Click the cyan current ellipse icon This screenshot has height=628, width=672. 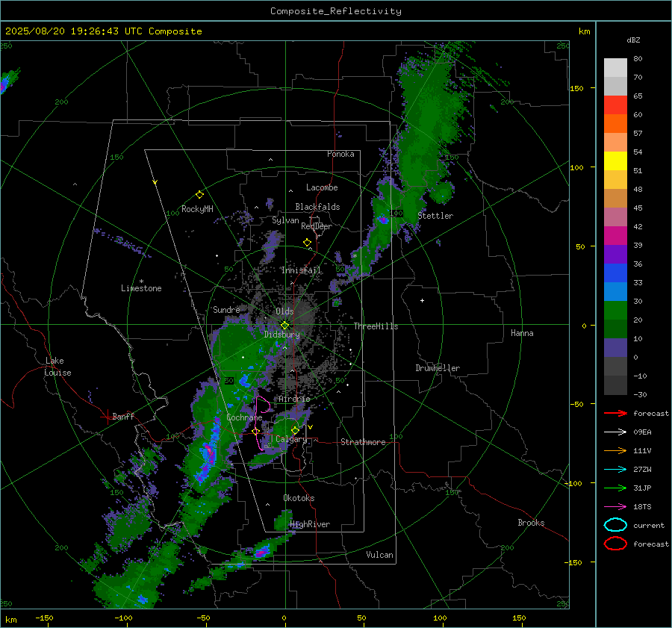click(615, 525)
